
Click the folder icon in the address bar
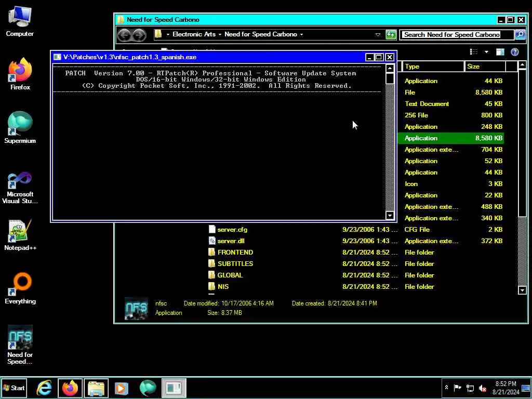pos(158,34)
